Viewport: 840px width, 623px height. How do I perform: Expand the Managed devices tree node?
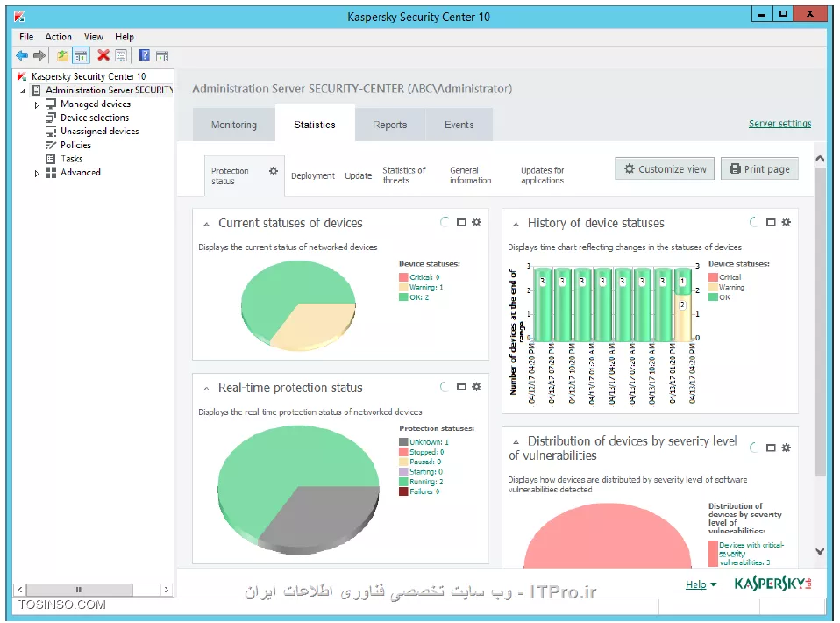point(37,104)
